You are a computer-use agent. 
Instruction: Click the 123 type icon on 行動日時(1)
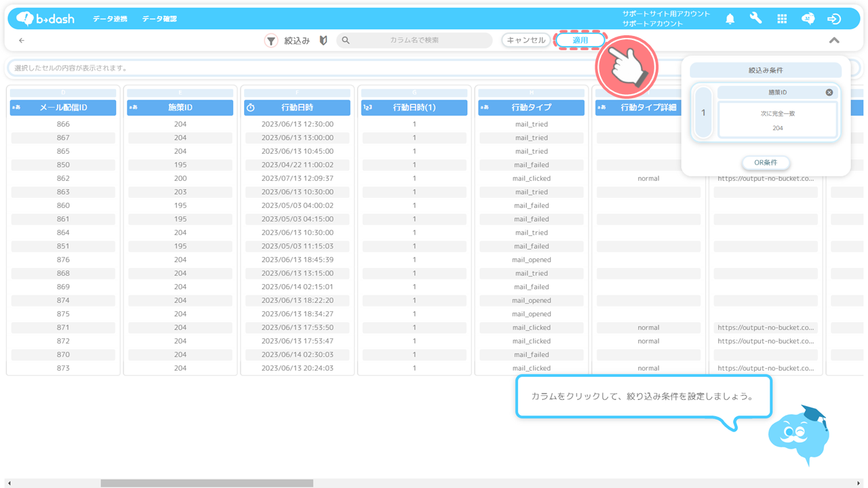[368, 108]
